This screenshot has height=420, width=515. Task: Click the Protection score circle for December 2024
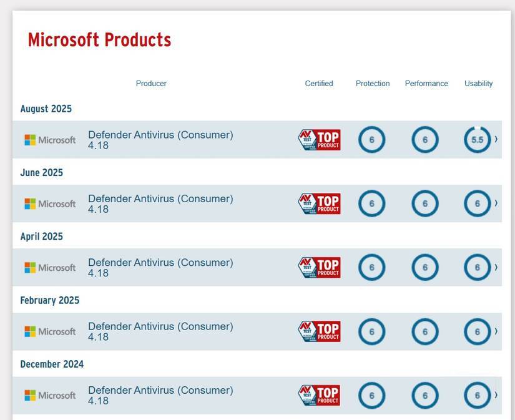click(x=371, y=394)
